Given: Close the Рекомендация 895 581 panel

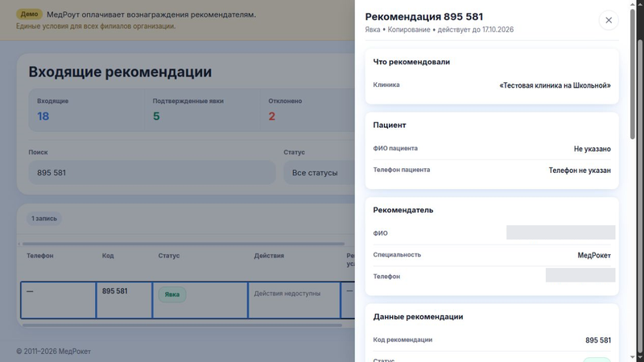Looking at the screenshot, I should 609,20.
